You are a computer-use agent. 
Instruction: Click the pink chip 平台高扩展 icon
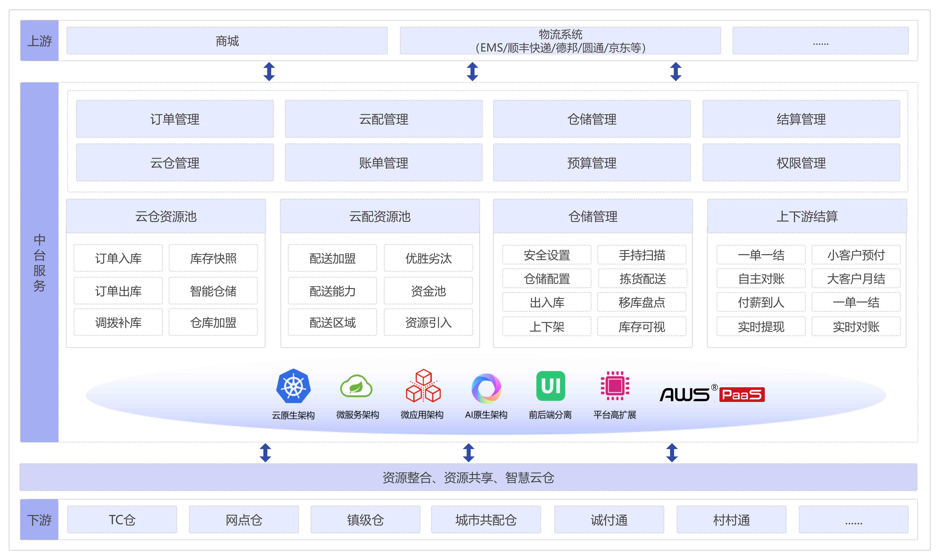615,386
